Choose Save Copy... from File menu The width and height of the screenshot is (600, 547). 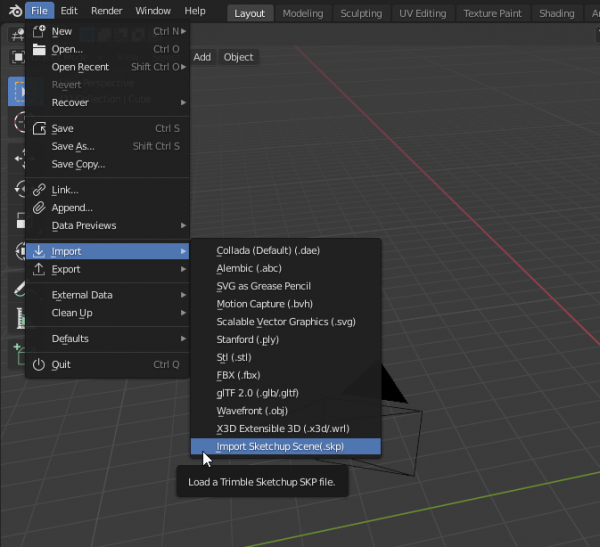click(108, 164)
